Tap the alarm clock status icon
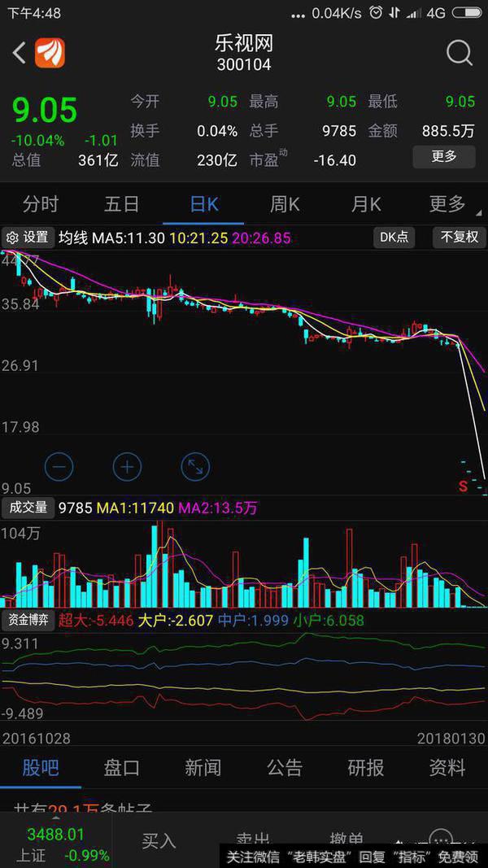The height and width of the screenshot is (868, 488). click(x=377, y=12)
